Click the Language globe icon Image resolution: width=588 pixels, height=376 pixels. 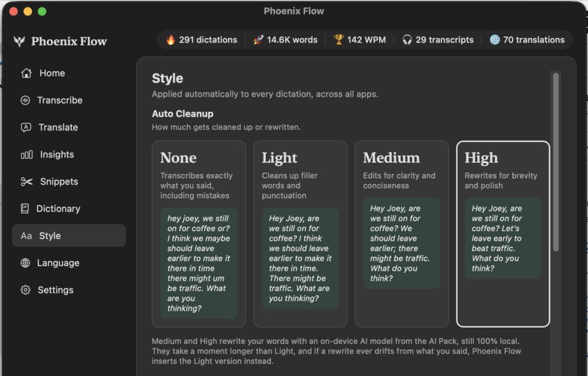25,263
